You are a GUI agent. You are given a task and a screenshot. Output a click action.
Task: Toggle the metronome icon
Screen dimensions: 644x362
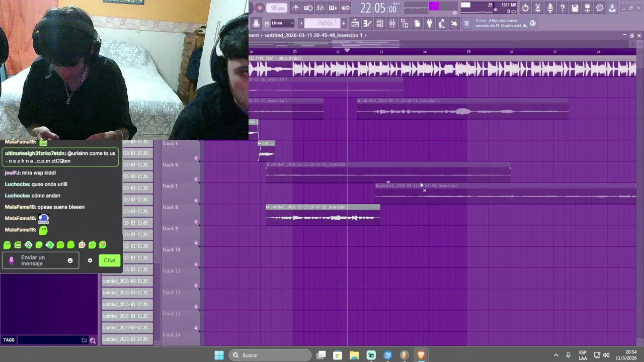click(296, 8)
